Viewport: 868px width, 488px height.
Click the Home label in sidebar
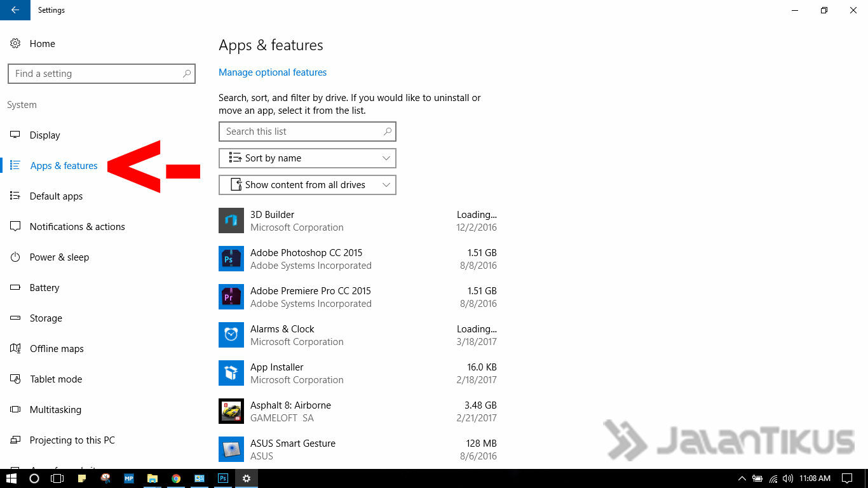pyautogui.click(x=43, y=44)
